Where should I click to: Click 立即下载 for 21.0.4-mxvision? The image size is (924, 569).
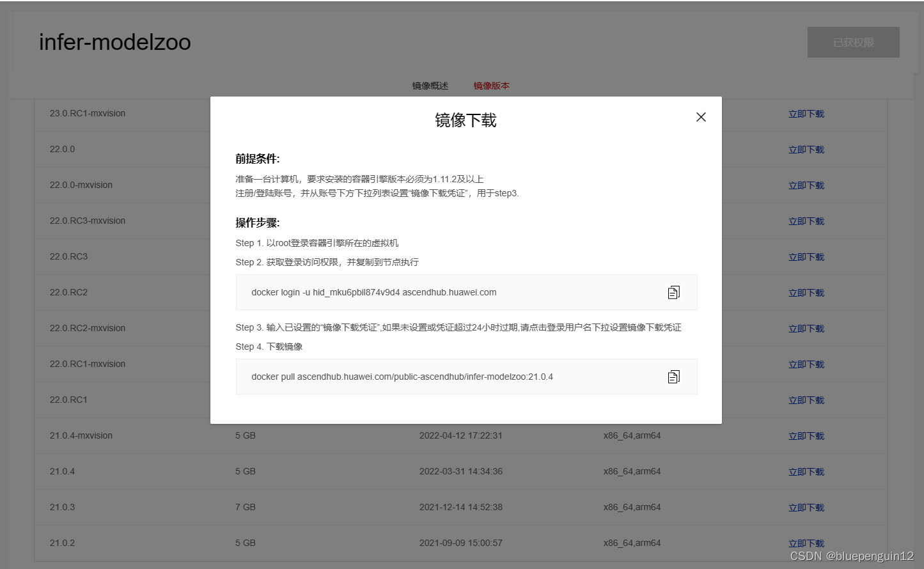point(806,436)
